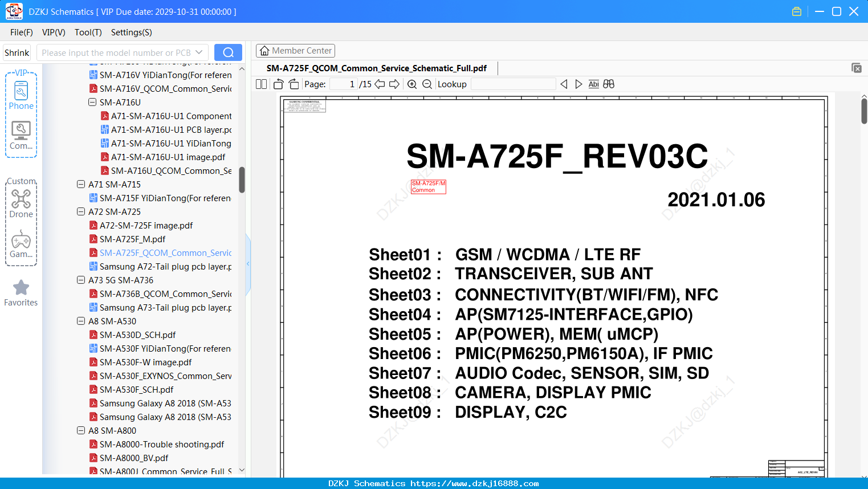Click the yellow toolbox icon in title bar
This screenshot has width=868, height=489.
pyautogui.click(x=797, y=11)
